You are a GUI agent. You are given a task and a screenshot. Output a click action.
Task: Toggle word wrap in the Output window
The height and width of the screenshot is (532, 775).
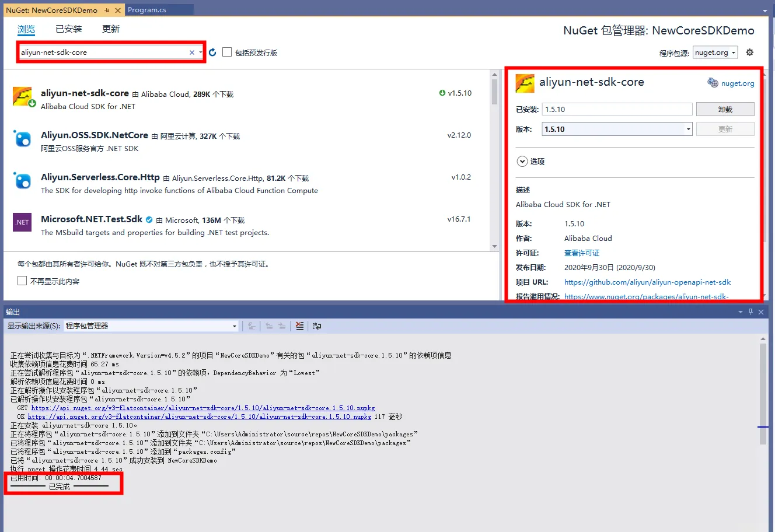coord(317,326)
